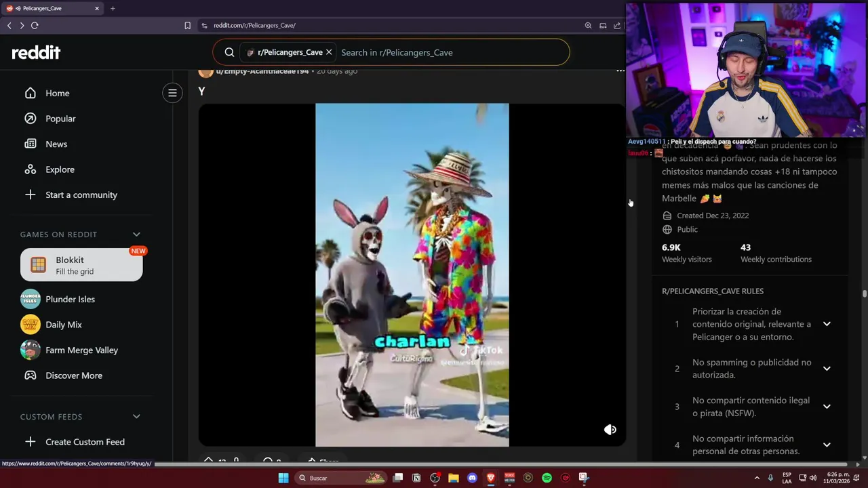Open Spotify from taskbar
Screen dimensions: 868x488
click(547, 478)
